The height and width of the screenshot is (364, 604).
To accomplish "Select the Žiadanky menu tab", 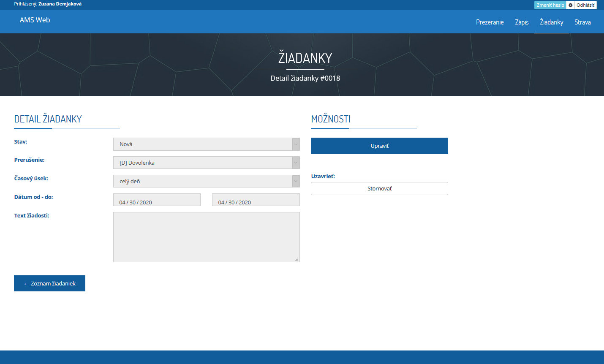I will pyautogui.click(x=551, y=22).
